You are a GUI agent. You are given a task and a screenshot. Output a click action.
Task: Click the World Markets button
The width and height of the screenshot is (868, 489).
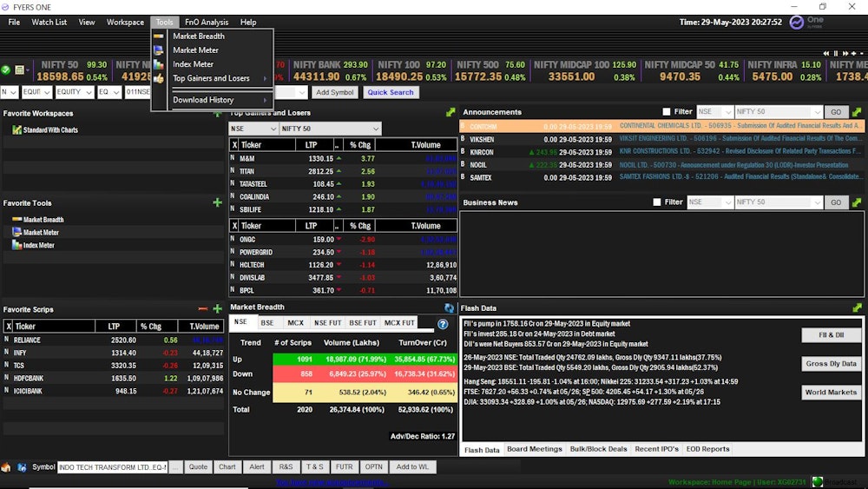click(x=831, y=392)
